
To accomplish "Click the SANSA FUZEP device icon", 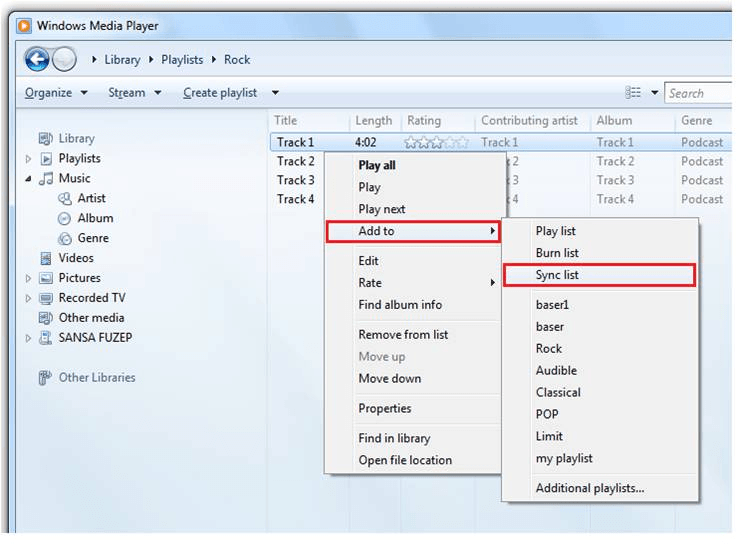I will 46,338.
